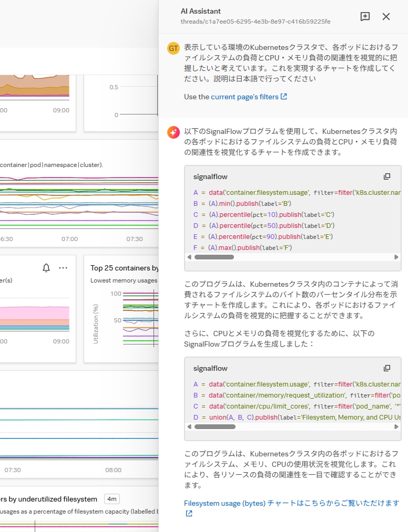The image size is (408, 532).
Task: Click the 'Top 25 containers by' chart title
Action: click(124, 268)
